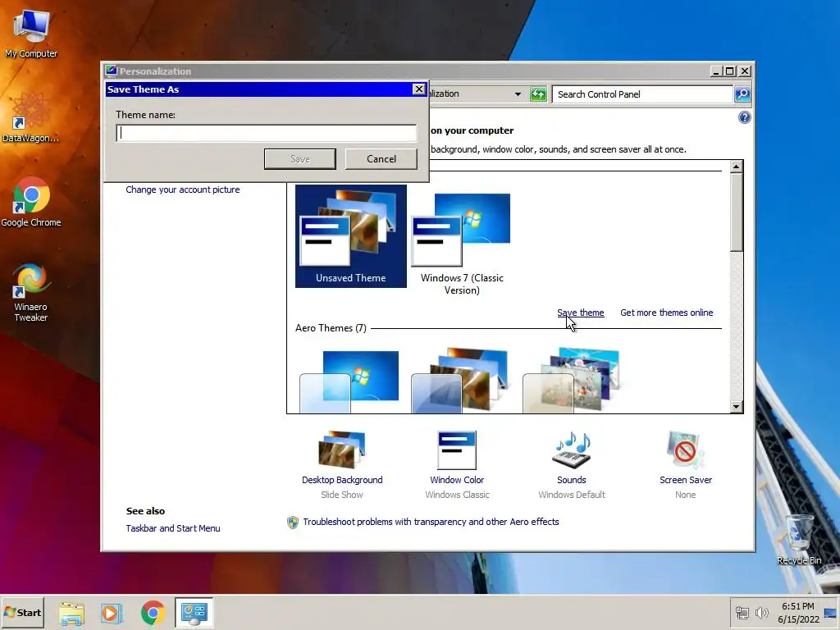Open Chrome from the taskbar
The height and width of the screenshot is (630, 840).
(153, 613)
